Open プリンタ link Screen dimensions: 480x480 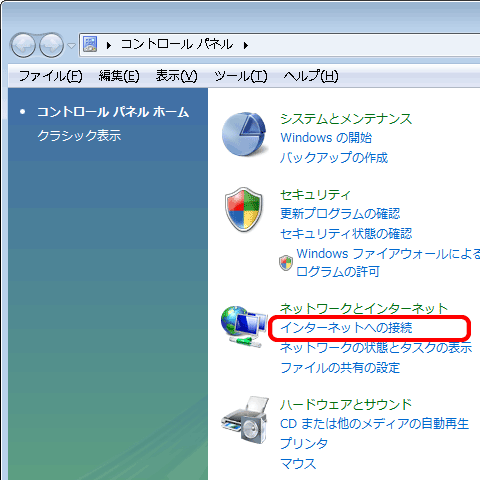click(304, 443)
